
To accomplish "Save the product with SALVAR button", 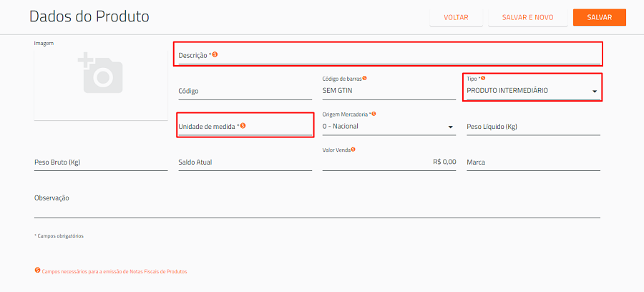I will pos(600,17).
